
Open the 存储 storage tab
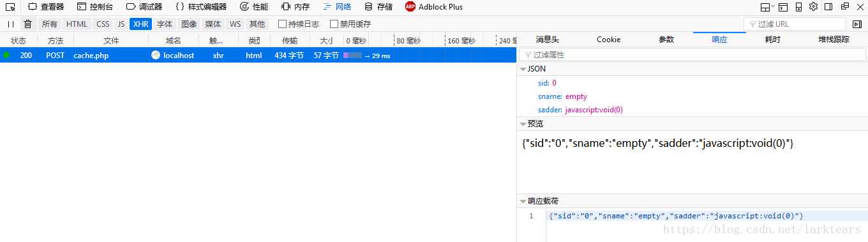coord(378,7)
